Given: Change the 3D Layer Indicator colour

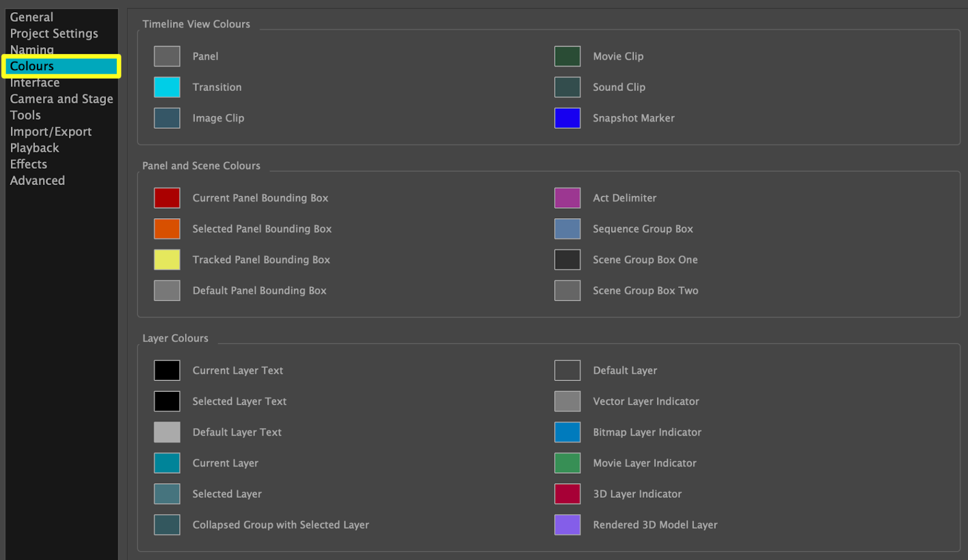Looking at the screenshot, I should point(567,493).
